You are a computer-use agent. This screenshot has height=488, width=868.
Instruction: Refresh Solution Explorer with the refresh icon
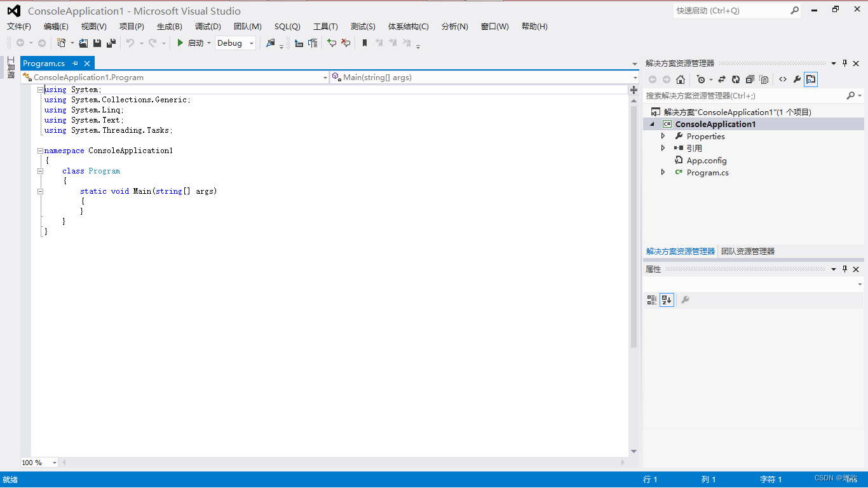(736, 79)
